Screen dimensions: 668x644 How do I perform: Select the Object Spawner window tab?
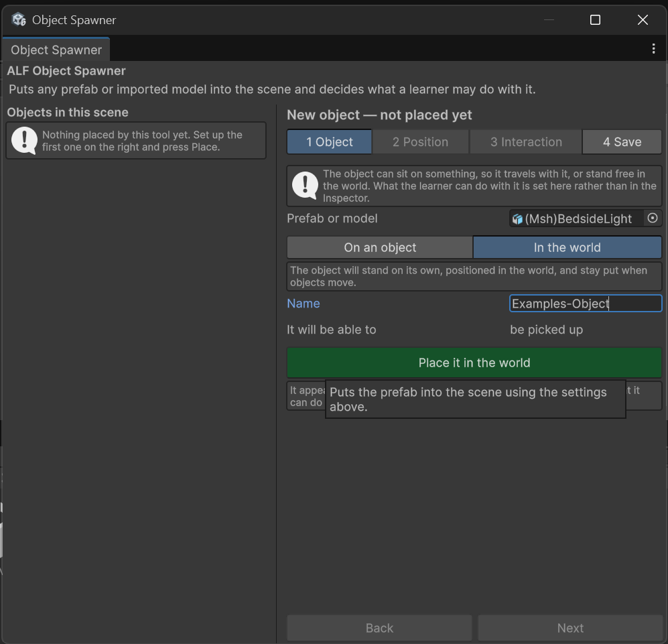click(x=56, y=50)
